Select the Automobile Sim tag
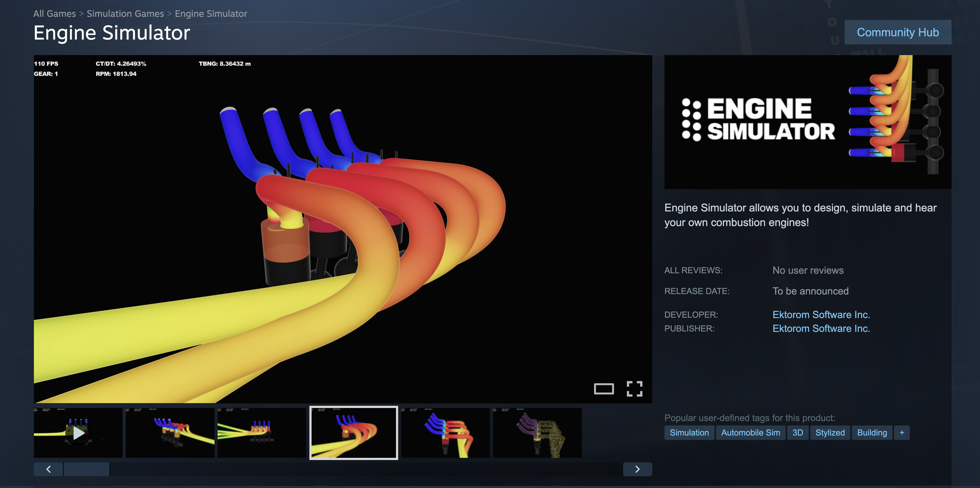Viewport: 980px width, 488px height. tap(750, 433)
